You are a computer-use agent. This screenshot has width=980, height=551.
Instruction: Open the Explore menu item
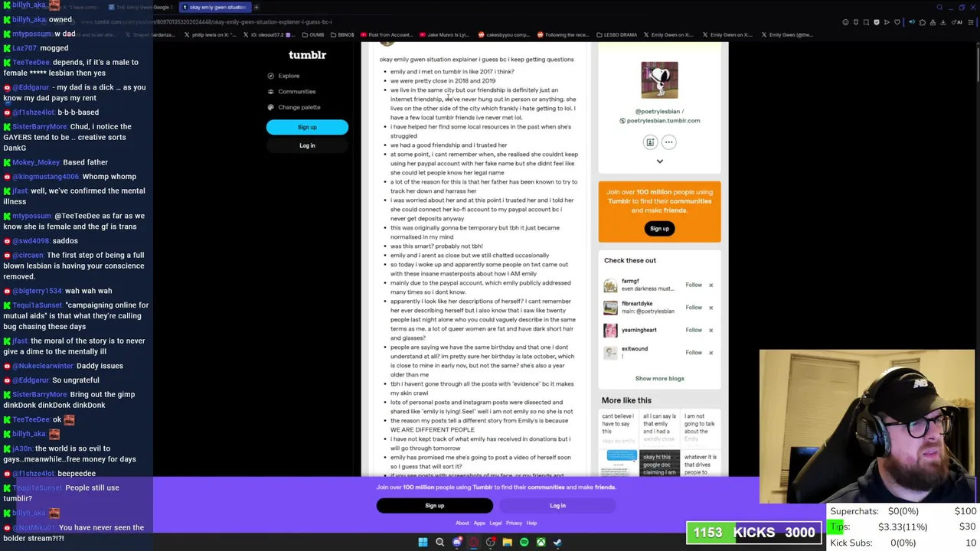tap(289, 76)
